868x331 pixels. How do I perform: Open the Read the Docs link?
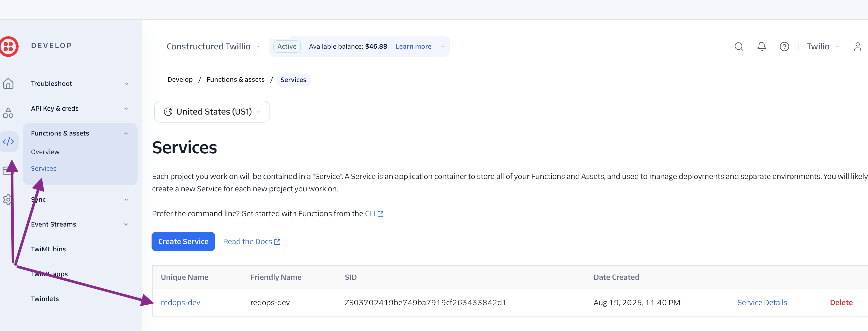coord(247,242)
